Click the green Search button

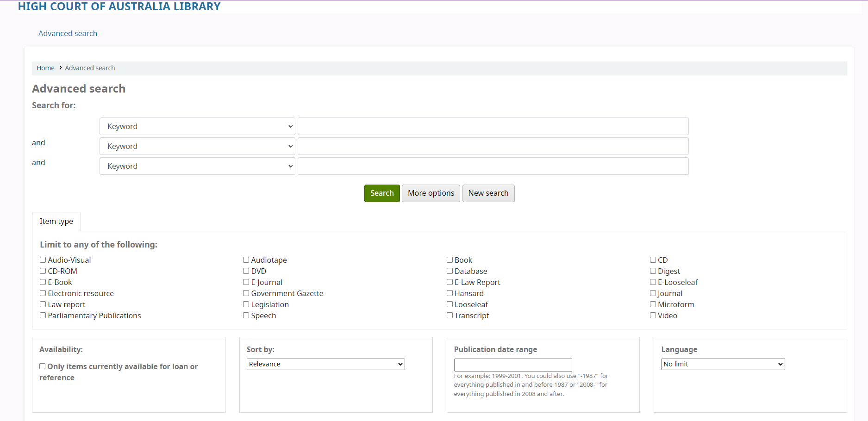(382, 193)
